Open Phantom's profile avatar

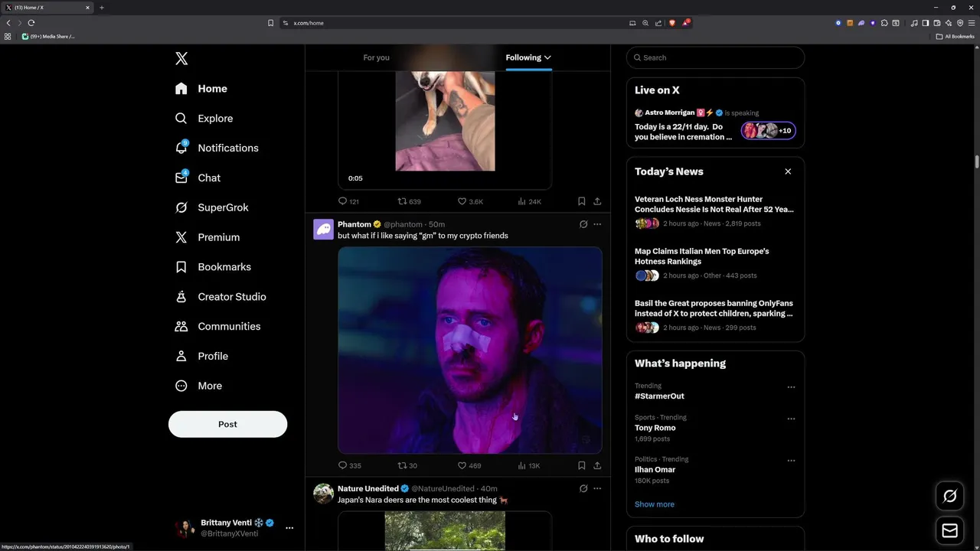[323, 229]
